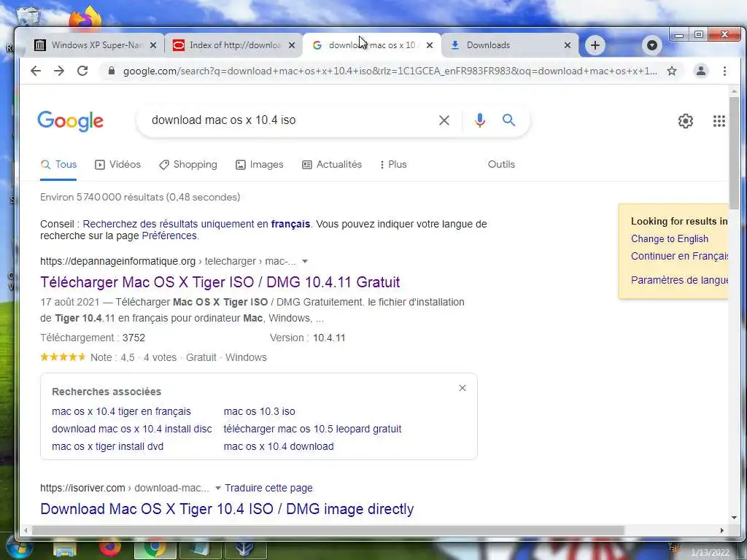Dismiss the Recherches associées box

(462, 388)
